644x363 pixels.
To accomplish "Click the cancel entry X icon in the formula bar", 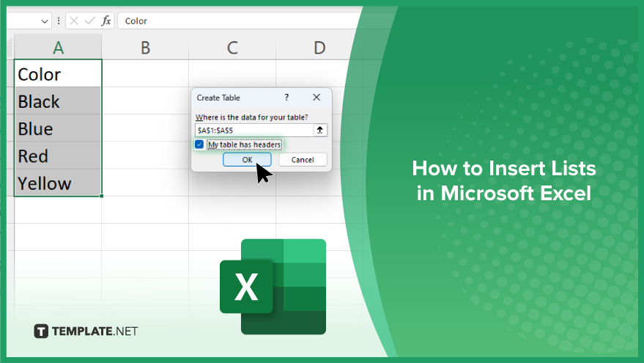I will tap(74, 21).
